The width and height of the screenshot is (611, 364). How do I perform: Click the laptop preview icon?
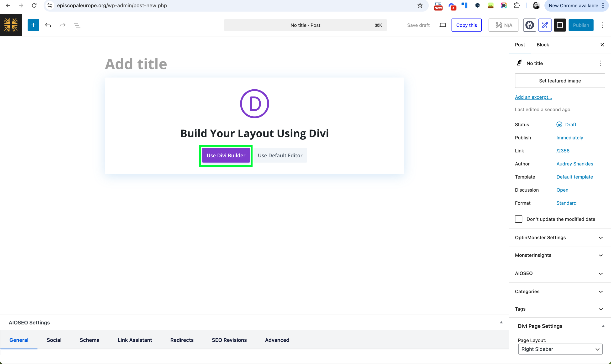click(442, 25)
